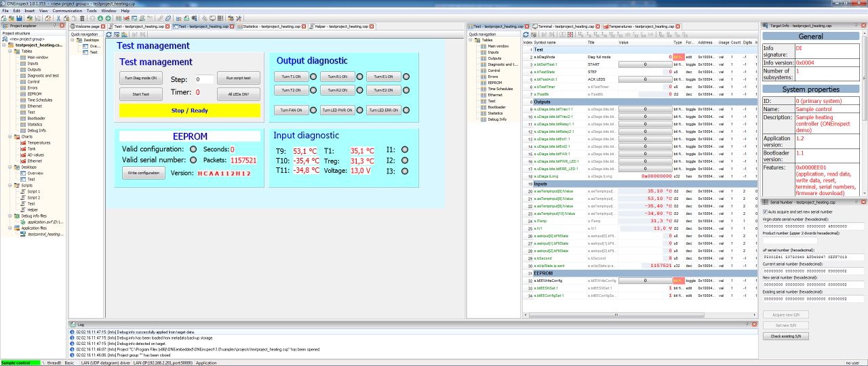Collapse the Scripts node in Project explorer
Image resolution: width=868 pixels, height=366 pixels.
click(x=11, y=185)
